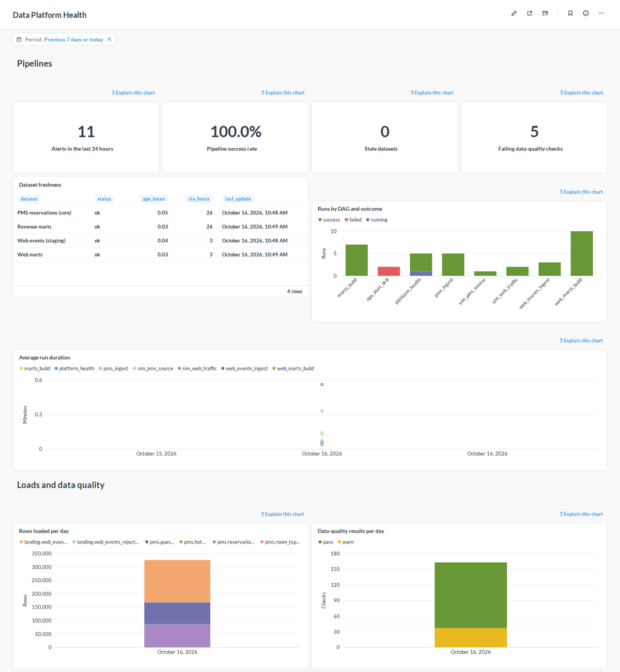The height and width of the screenshot is (672, 620).
Task: Click orange segment of rows loaded bar
Action: pos(177,581)
